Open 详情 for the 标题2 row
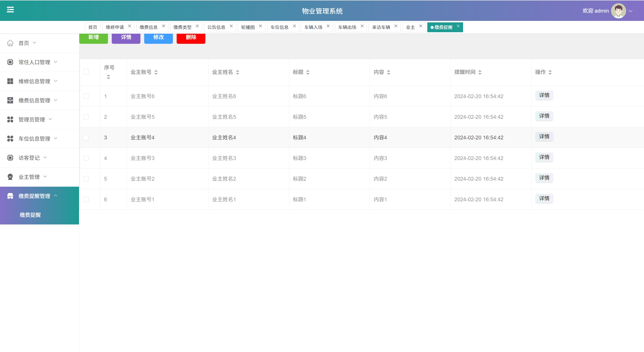 (544, 178)
